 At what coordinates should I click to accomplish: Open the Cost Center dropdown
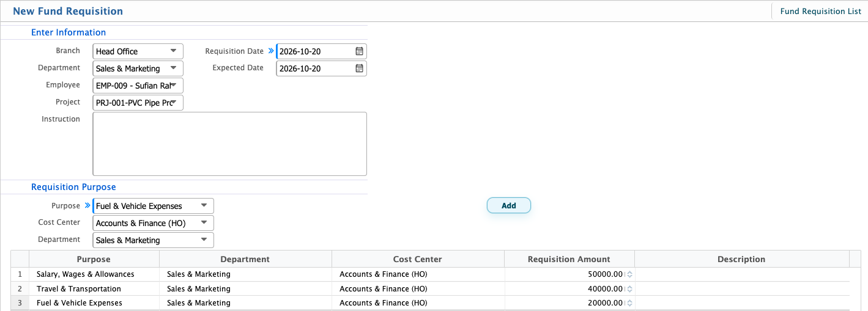(154, 223)
